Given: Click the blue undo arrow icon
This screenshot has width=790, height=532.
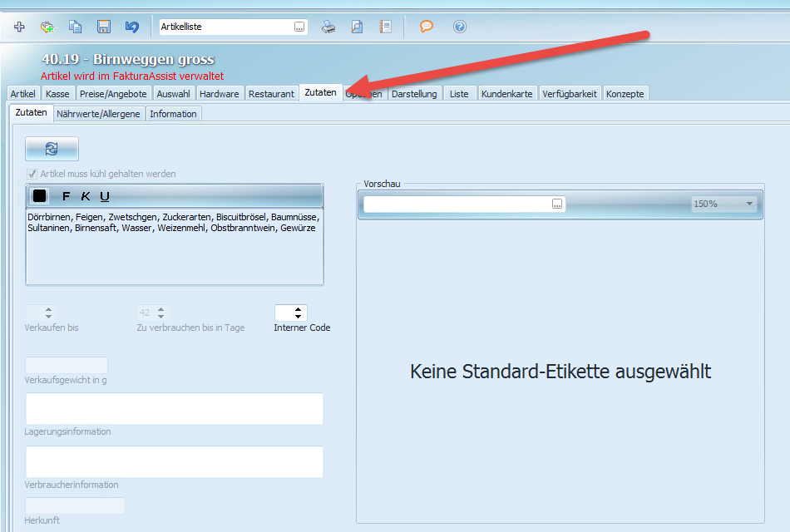Looking at the screenshot, I should click(131, 27).
